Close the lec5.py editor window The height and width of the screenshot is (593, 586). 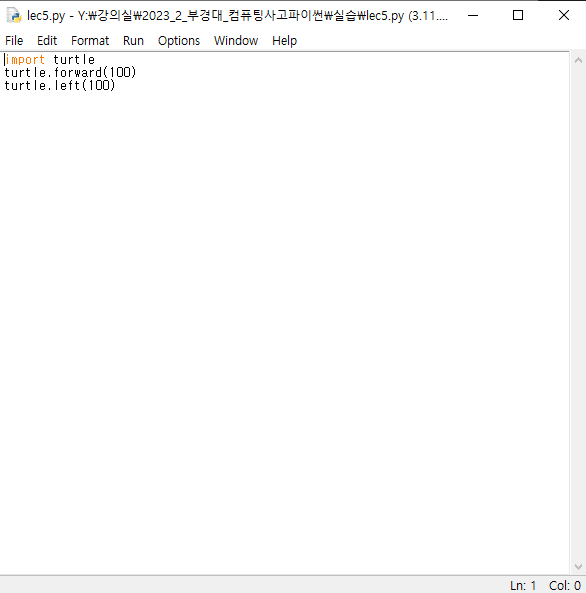click(x=564, y=16)
